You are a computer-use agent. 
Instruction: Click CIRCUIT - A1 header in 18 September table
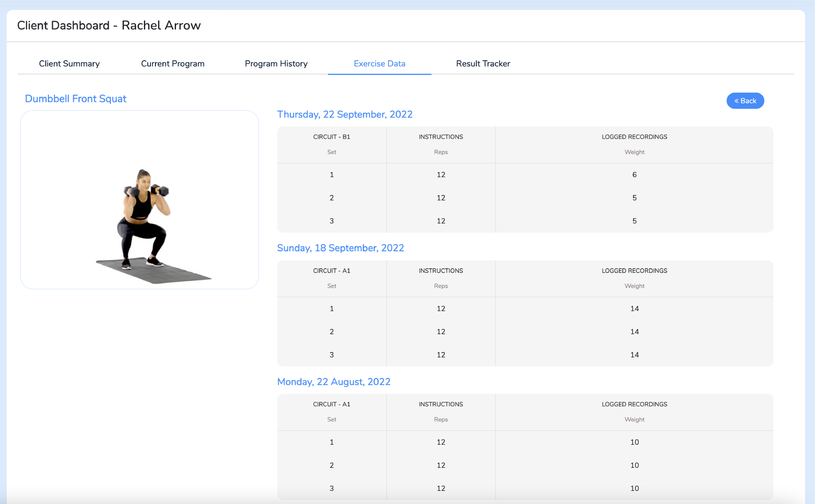click(331, 271)
